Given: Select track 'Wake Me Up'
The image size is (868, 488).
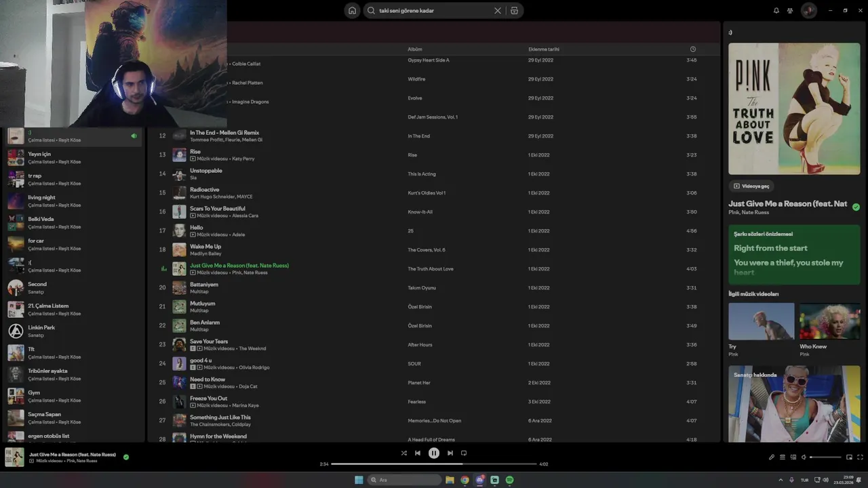Looking at the screenshot, I should (434, 249).
